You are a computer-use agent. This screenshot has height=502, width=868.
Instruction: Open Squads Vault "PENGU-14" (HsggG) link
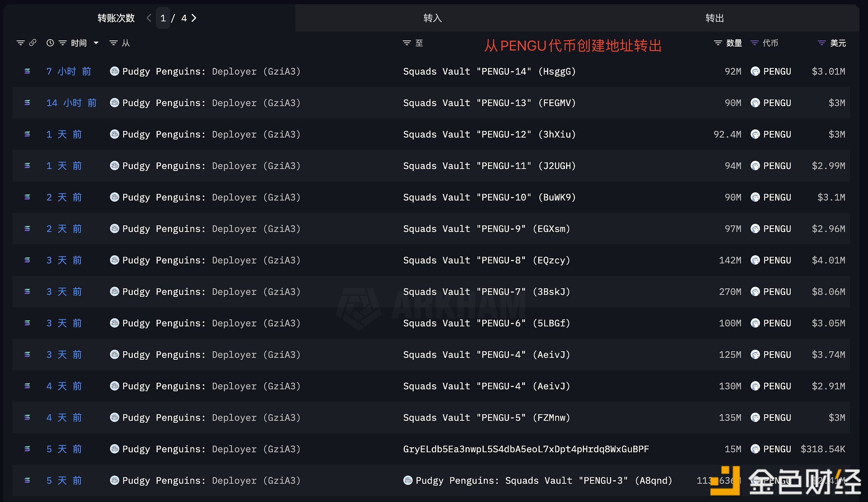point(489,71)
